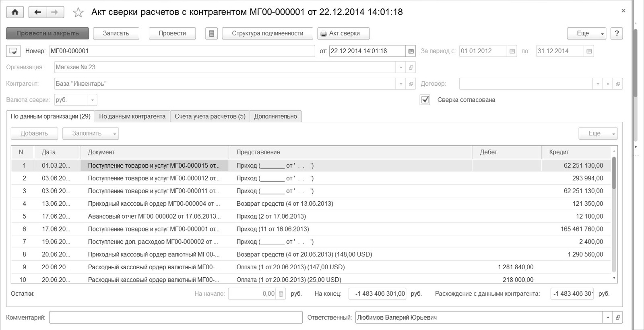Click cell Приход (11 от 16.06.2013)

click(x=350, y=229)
